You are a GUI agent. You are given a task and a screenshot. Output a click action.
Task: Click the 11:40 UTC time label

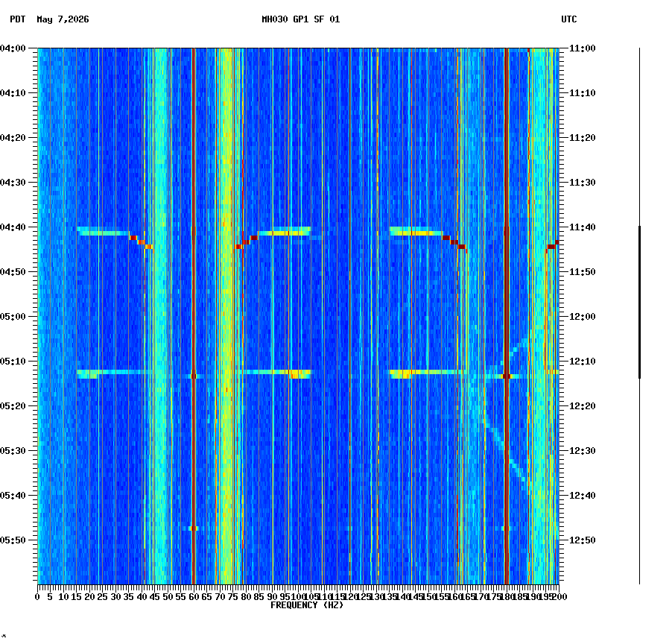(583, 227)
